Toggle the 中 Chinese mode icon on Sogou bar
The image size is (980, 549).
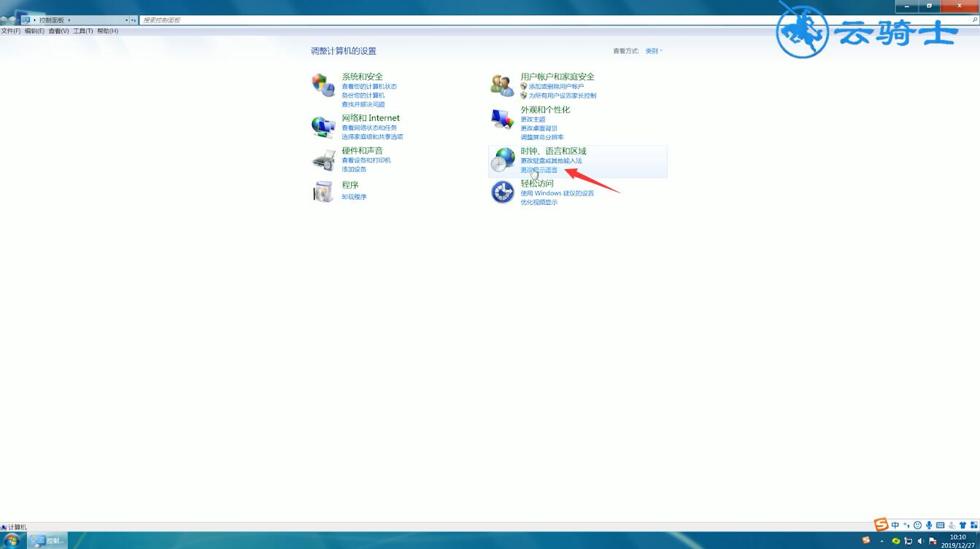(x=895, y=525)
